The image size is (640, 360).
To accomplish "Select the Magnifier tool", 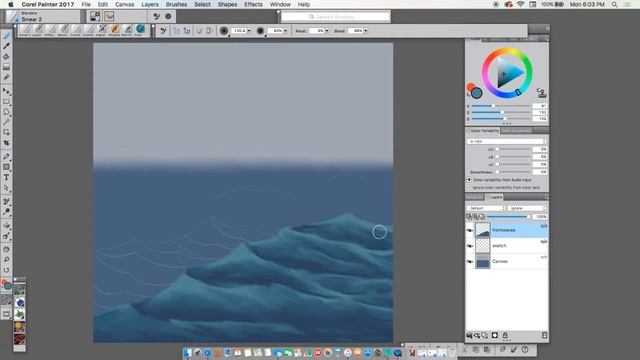I will [x=6, y=260].
